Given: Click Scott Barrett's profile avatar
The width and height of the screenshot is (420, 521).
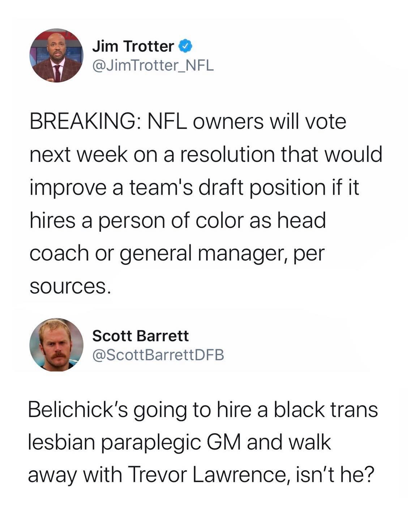Looking at the screenshot, I should click(56, 345).
